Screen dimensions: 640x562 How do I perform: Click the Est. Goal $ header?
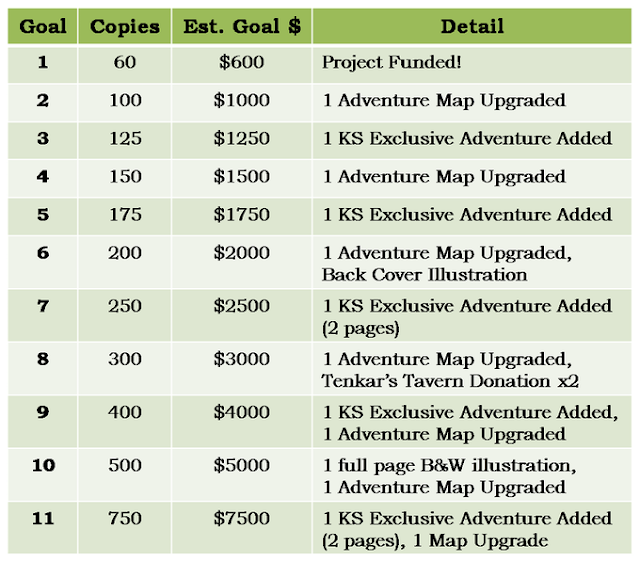click(242, 26)
